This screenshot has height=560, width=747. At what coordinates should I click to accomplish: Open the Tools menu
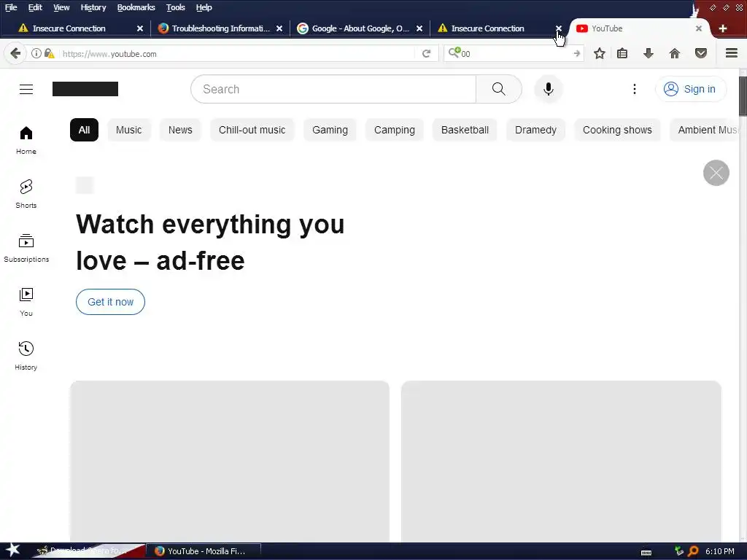point(175,7)
